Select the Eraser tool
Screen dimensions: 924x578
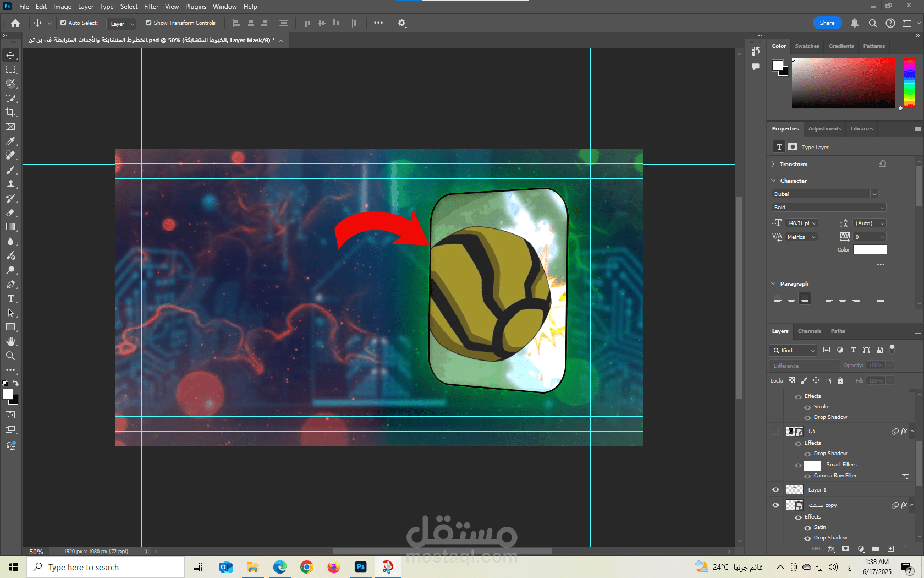pyautogui.click(x=10, y=212)
